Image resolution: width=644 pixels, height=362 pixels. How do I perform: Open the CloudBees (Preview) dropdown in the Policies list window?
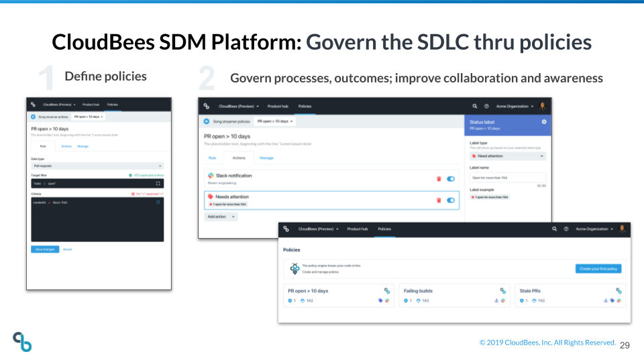pyautogui.click(x=318, y=229)
